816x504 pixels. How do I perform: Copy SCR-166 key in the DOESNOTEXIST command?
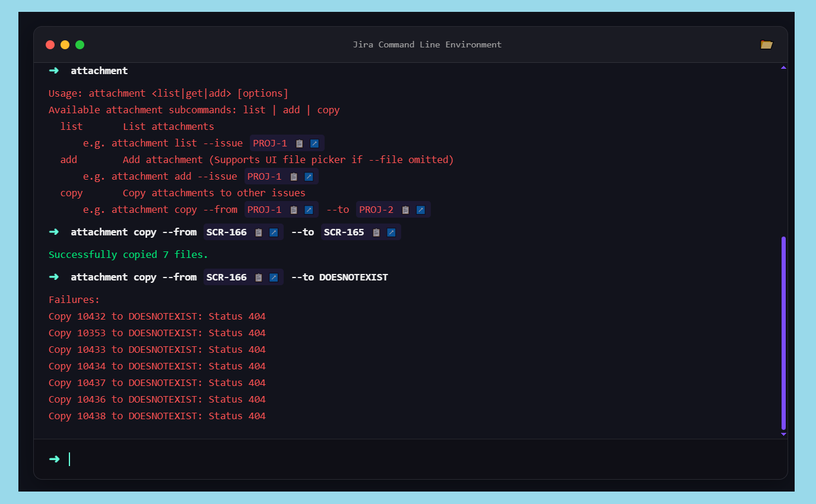[x=259, y=277]
